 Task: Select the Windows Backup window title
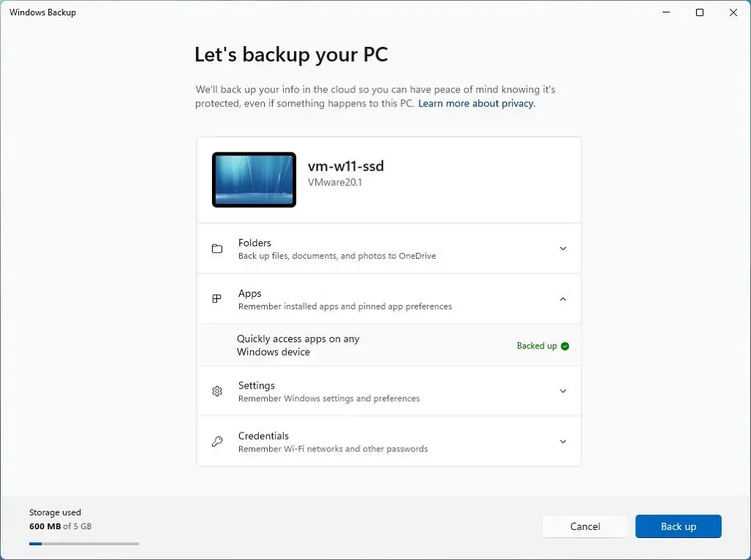[x=43, y=12]
